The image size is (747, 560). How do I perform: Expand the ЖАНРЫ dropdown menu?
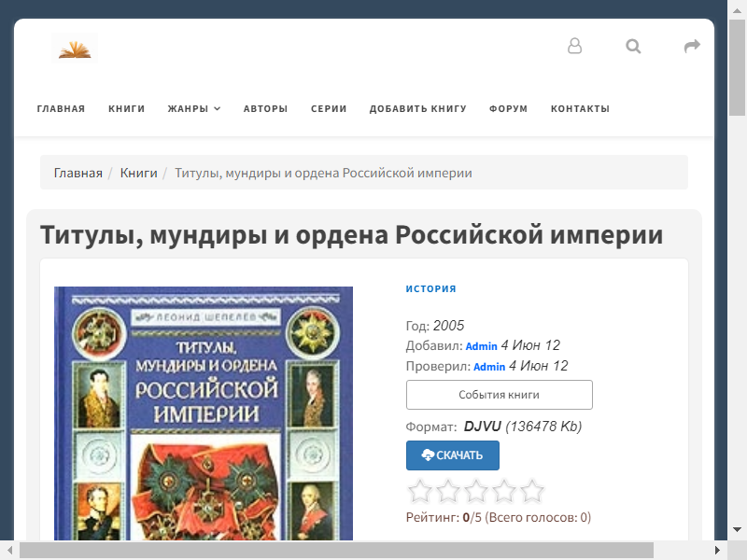tap(194, 108)
